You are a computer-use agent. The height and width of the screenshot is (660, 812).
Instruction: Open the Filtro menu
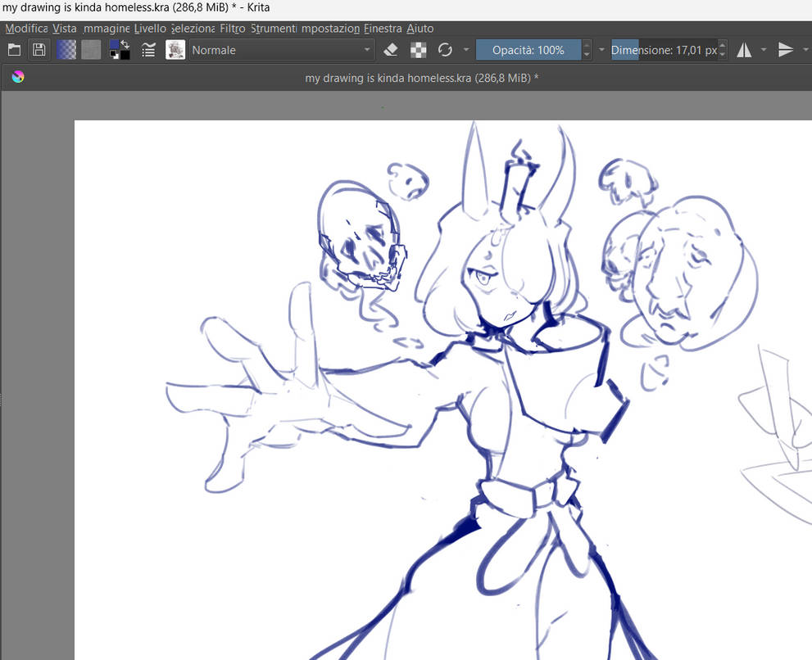[233, 28]
